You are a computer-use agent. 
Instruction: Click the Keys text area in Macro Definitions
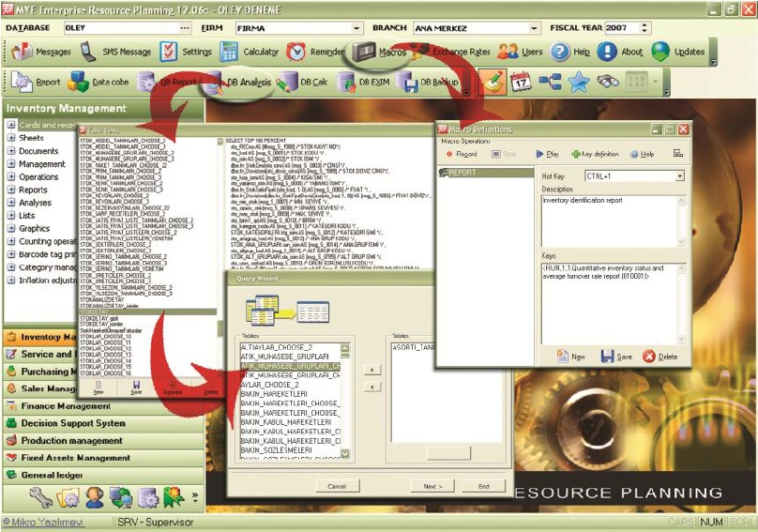613,303
